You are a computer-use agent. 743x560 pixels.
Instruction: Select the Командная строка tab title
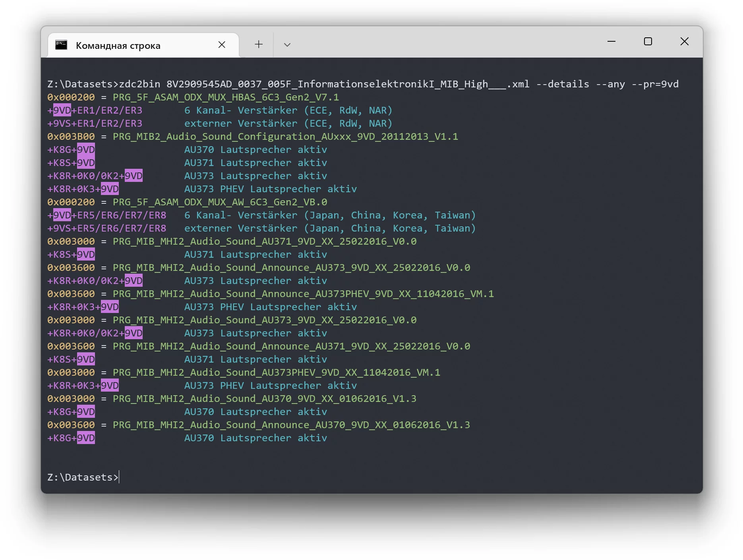click(118, 46)
